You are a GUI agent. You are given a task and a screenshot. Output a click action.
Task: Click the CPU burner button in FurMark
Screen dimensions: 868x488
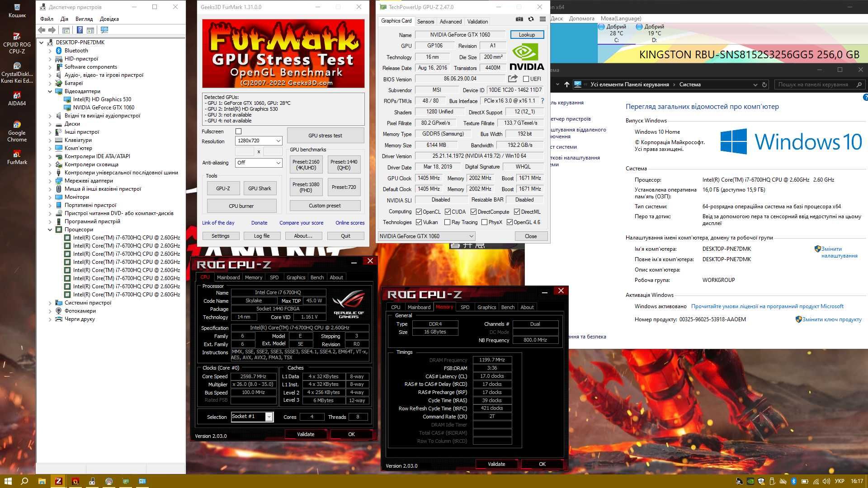241,206
